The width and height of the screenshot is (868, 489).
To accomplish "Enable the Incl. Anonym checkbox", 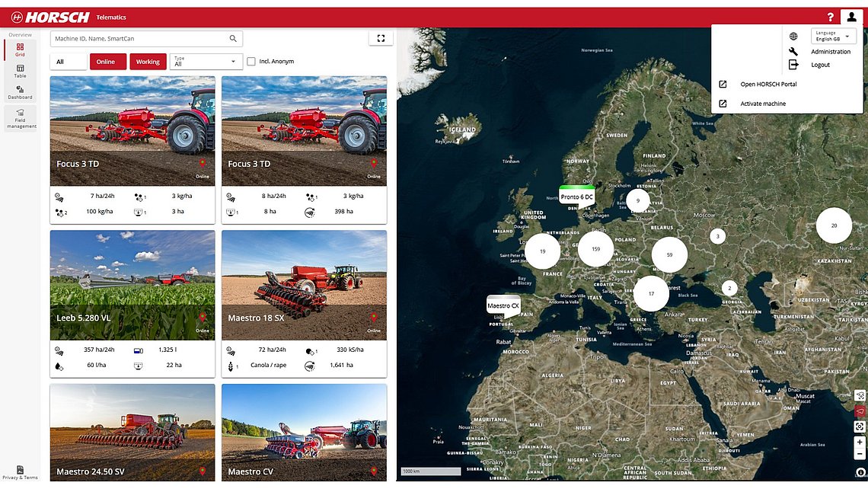I will (251, 62).
